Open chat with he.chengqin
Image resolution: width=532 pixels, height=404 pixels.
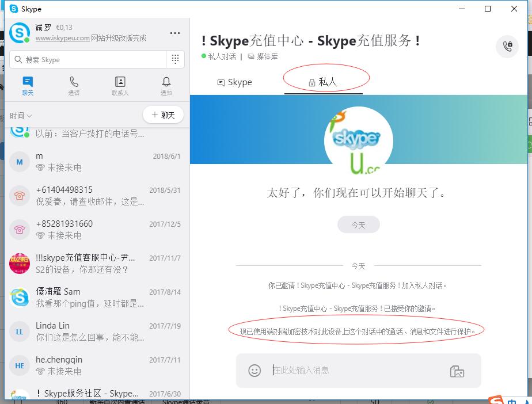coord(97,365)
